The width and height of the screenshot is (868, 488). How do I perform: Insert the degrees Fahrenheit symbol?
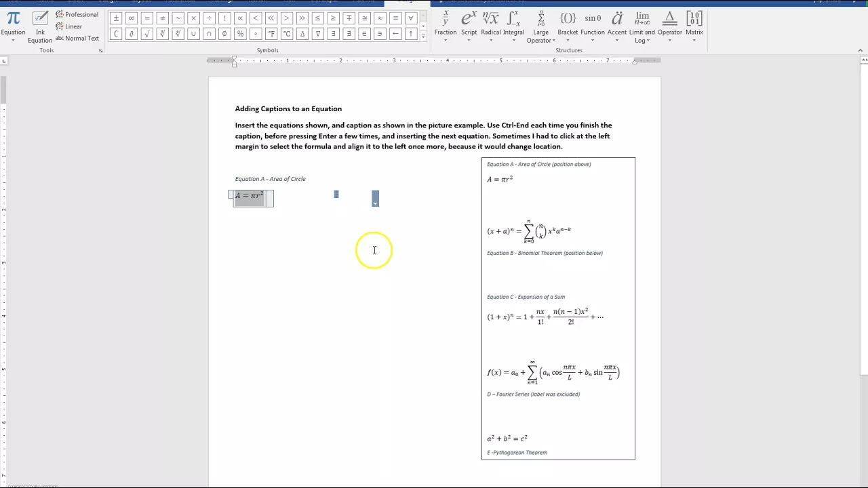271,34
